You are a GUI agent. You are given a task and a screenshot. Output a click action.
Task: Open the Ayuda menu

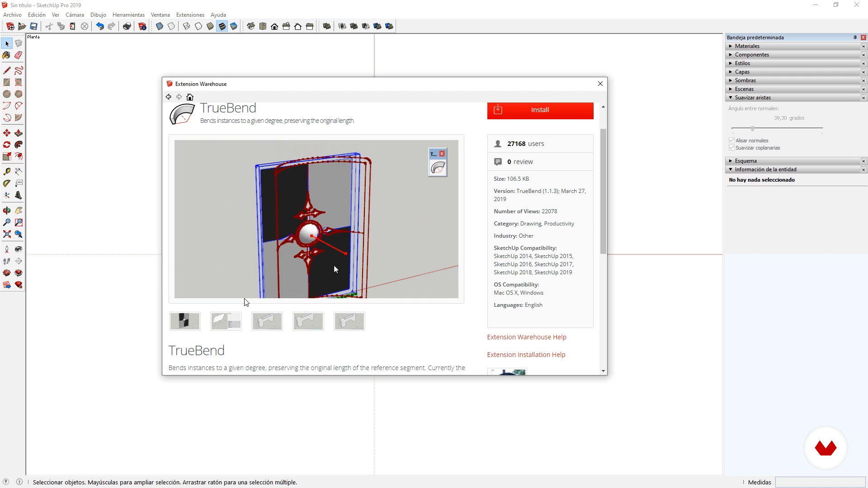tap(218, 15)
